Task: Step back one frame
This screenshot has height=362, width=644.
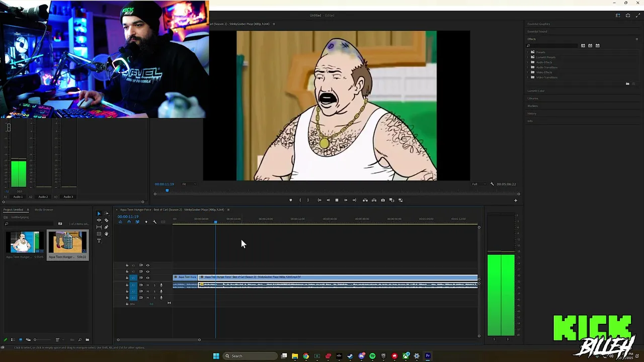Action: (328, 200)
